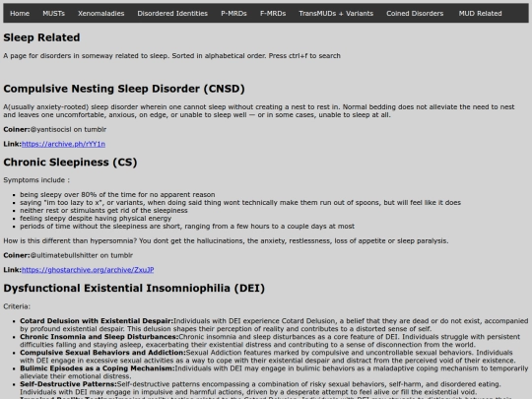Viewport: 532px width, 399px height.
Task: Click bullet starting 'saying "im too lazy to x"'
Action: pos(240,203)
